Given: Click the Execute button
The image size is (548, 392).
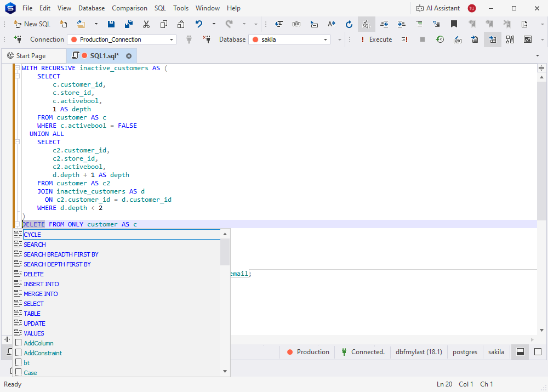Looking at the screenshot, I should (376, 39).
